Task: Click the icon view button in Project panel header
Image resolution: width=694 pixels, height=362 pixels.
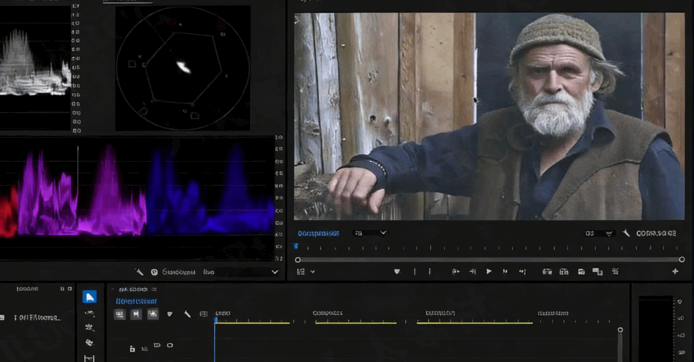Action: [70, 289]
